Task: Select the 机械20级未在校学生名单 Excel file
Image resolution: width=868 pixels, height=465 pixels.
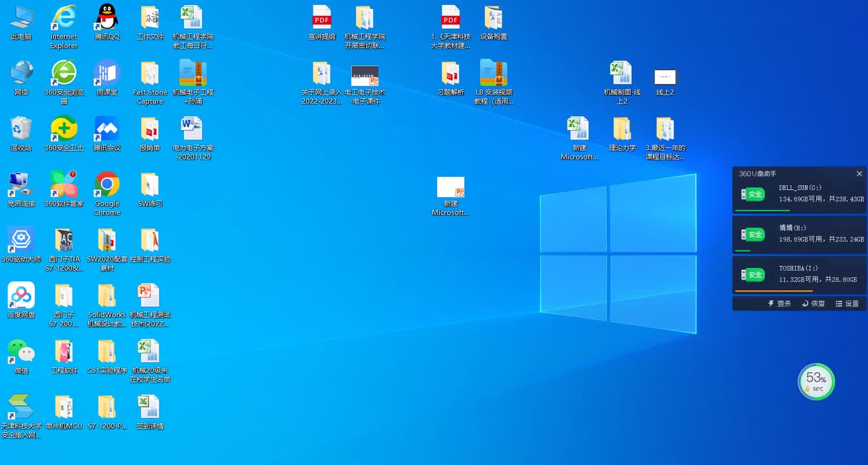Action: tap(150, 360)
